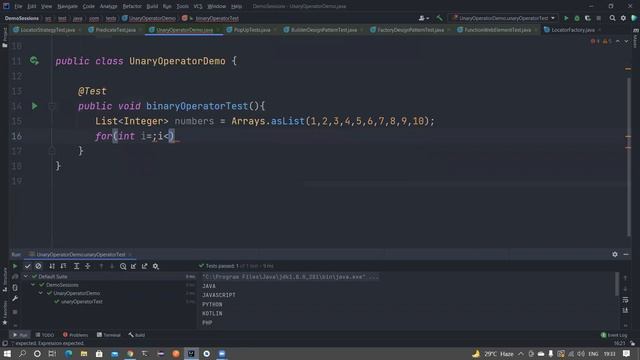Run binaryOperatorTest from the gutter icon
The width and height of the screenshot is (640, 360).
click(x=35, y=106)
